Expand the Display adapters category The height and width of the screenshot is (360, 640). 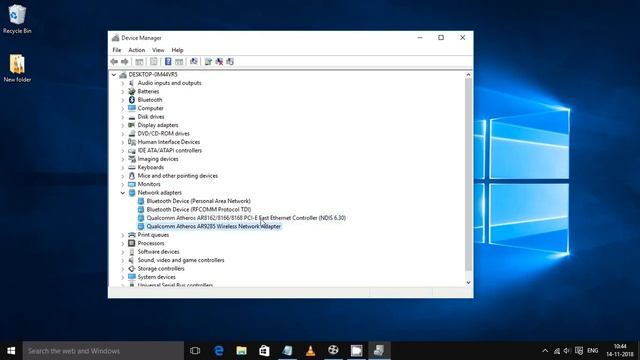tap(122, 125)
